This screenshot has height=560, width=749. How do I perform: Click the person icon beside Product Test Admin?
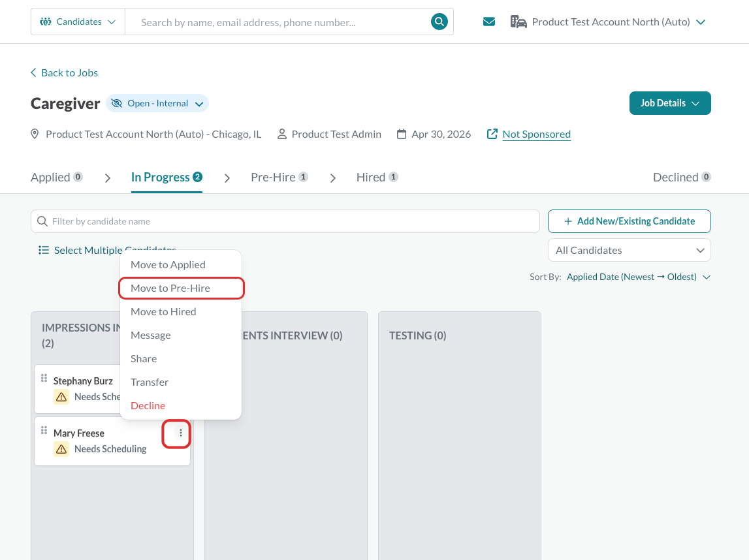(x=282, y=134)
